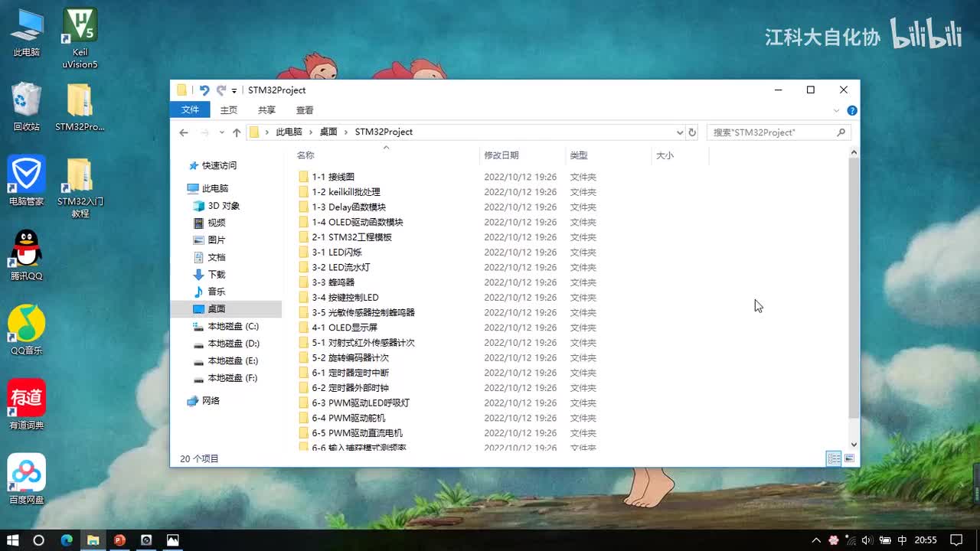This screenshot has height=551, width=980.
Task: Go up one folder level
Action: 237,132
